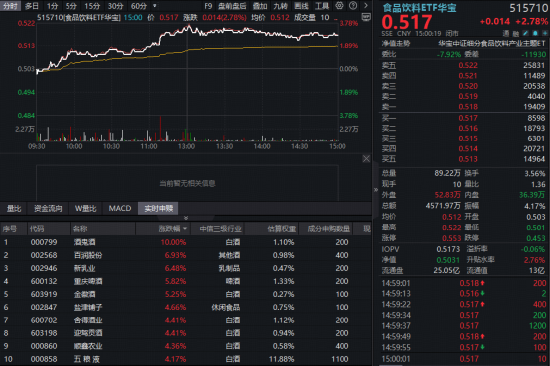Image resolution: width=550 pixels, height=366 pixels.
Task: Click the 13:00 marker on time axis
Action: point(186,146)
